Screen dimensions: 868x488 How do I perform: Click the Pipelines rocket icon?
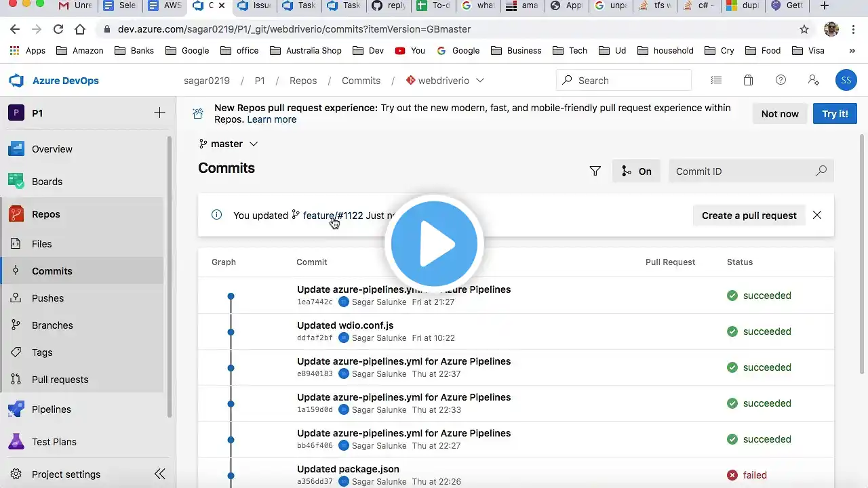click(16, 409)
